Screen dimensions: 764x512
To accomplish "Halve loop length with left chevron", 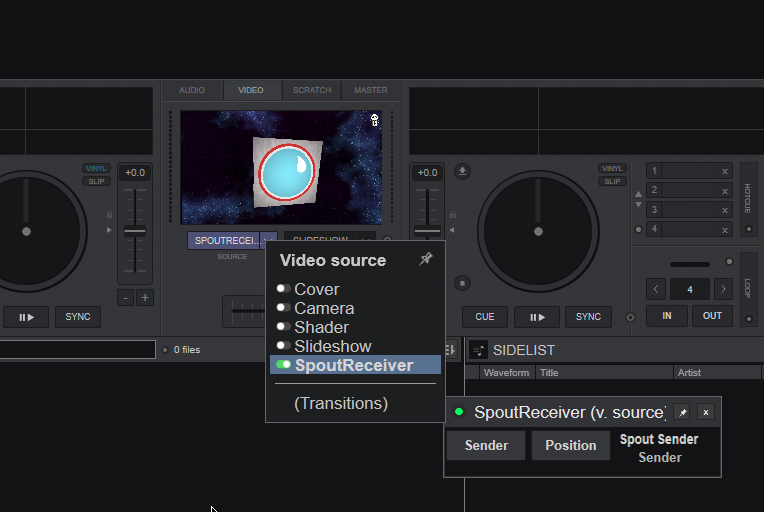I will pos(656,289).
